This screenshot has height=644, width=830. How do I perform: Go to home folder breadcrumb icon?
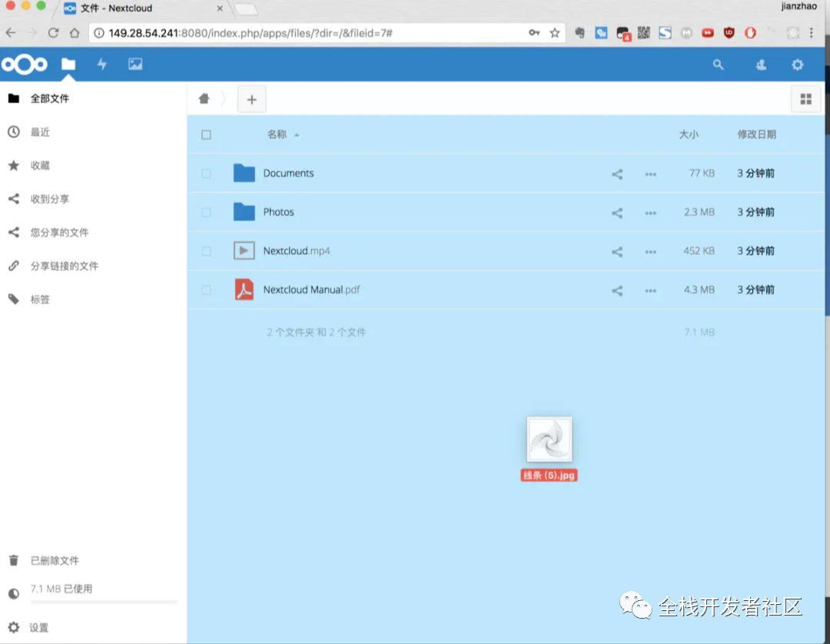(x=204, y=98)
